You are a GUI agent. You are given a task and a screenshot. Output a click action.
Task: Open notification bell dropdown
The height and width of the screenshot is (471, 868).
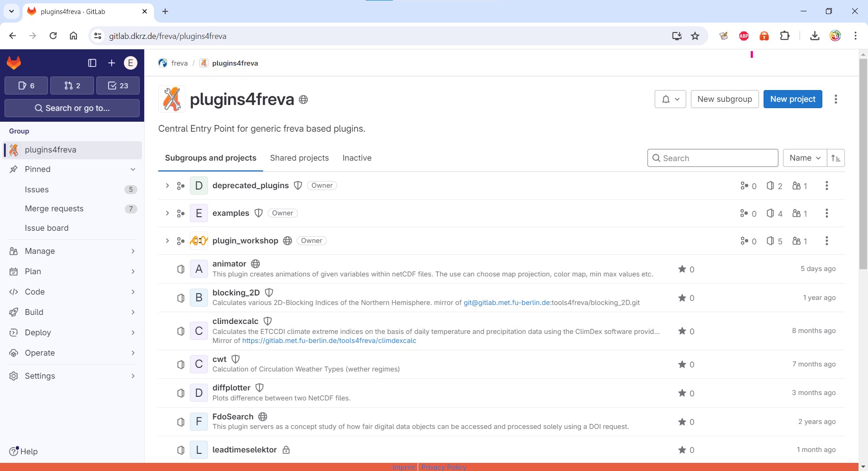pyautogui.click(x=670, y=99)
